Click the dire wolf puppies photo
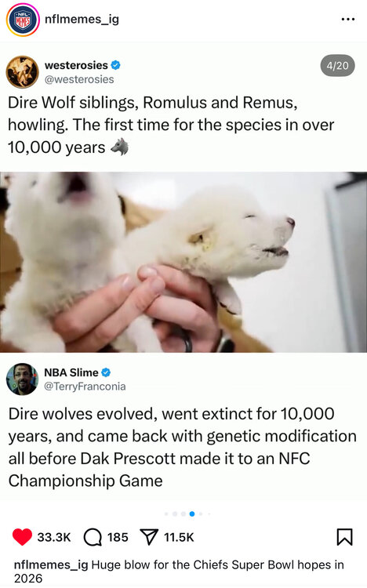The height and width of the screenshot is (588, 367). 183,262
